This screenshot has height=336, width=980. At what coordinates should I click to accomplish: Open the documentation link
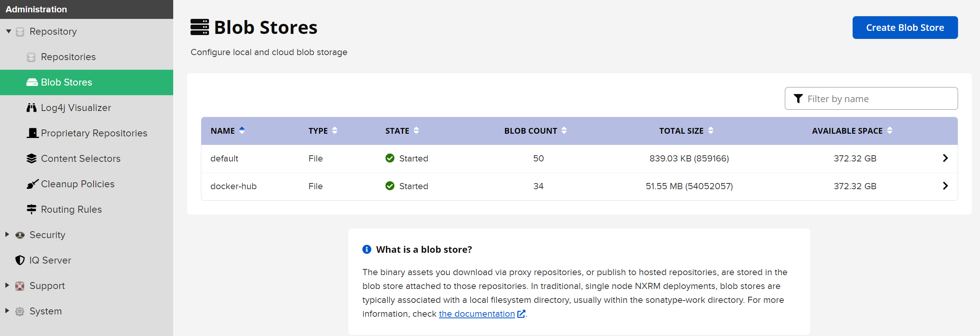pos(477,314)
